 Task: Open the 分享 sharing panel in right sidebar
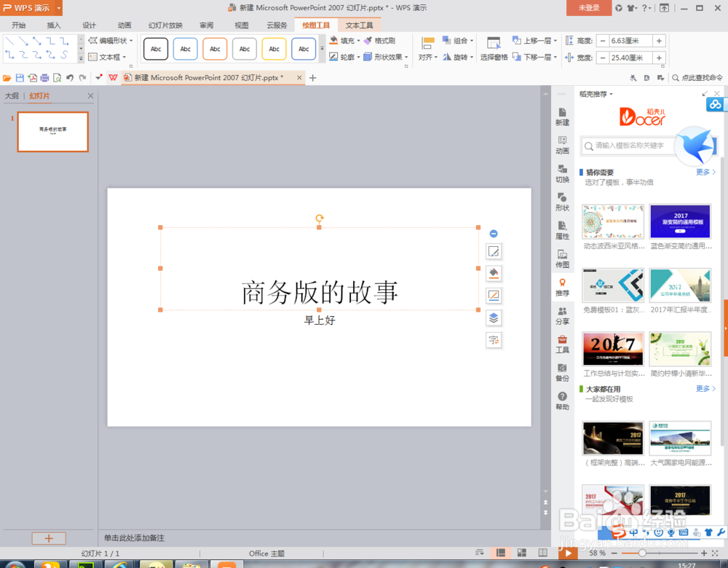(x=561, y=317)
